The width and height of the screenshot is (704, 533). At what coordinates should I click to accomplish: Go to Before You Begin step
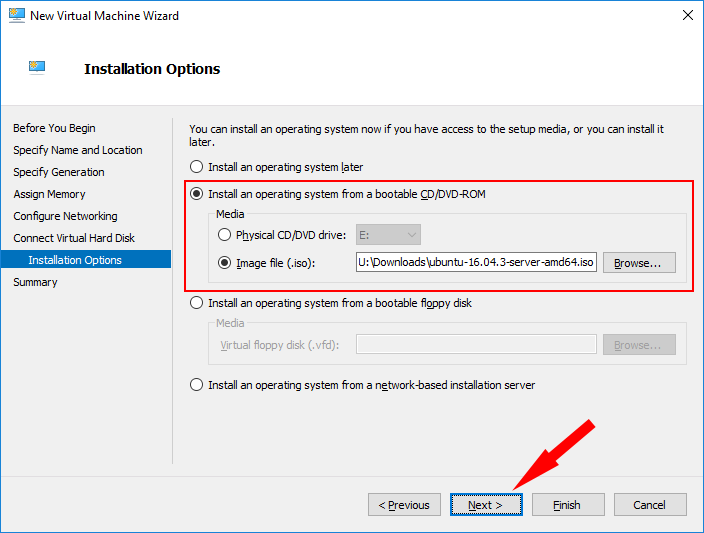click(x=54, y=128)
